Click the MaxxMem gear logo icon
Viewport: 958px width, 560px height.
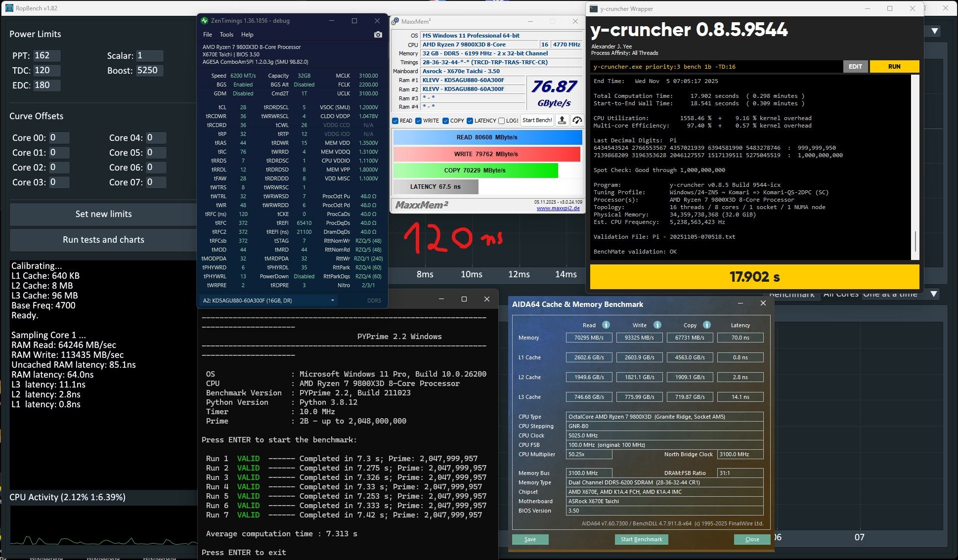395,22
